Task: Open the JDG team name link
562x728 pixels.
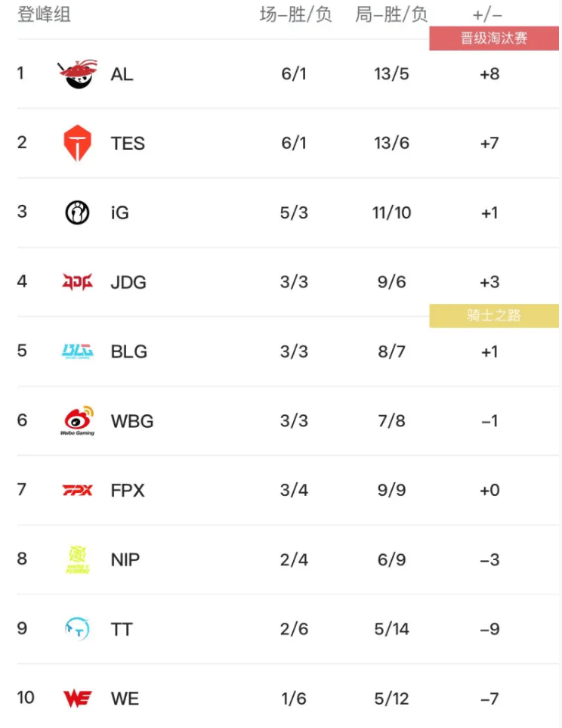Action: [128, 282]
